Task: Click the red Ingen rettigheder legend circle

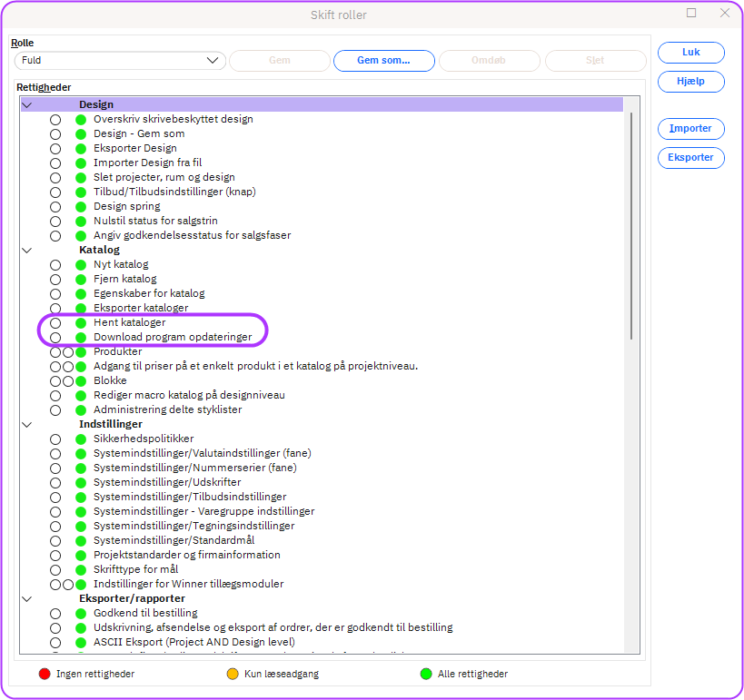Action: point(45,674)
